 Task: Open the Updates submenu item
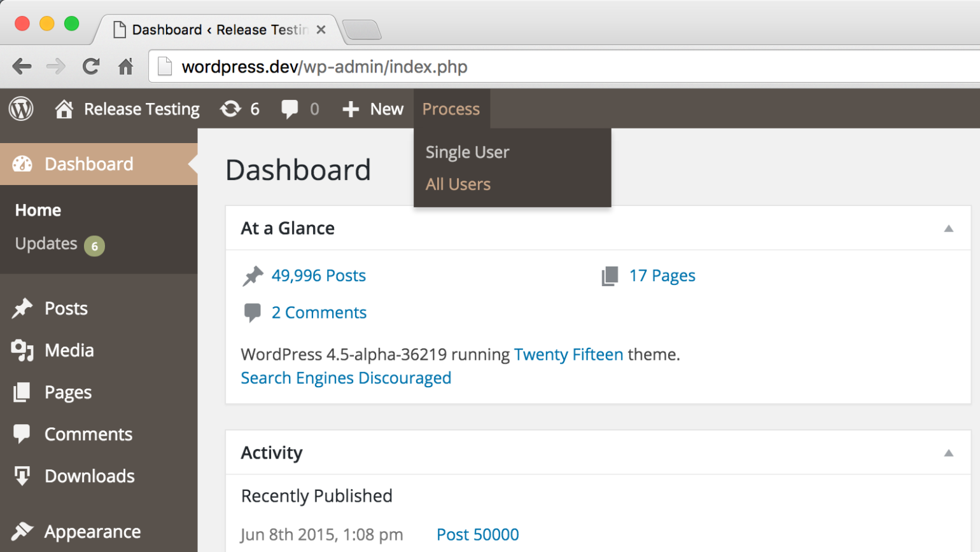point(46,244)
